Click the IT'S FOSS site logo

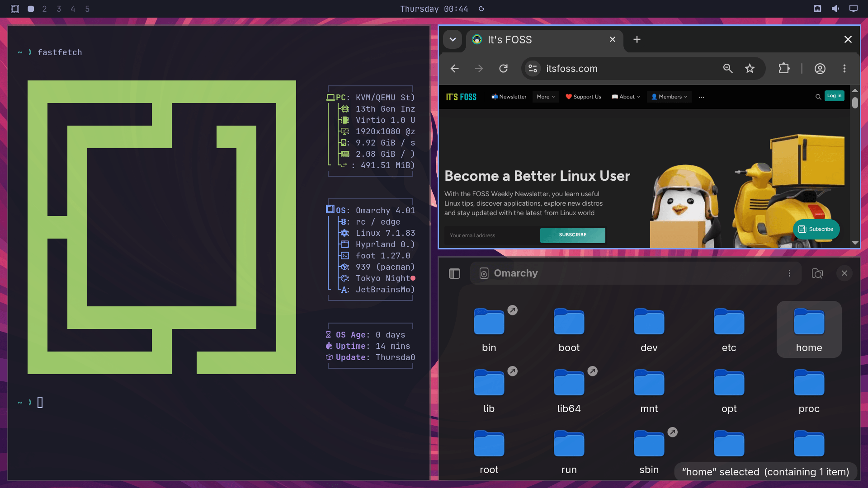coord(461,97)
